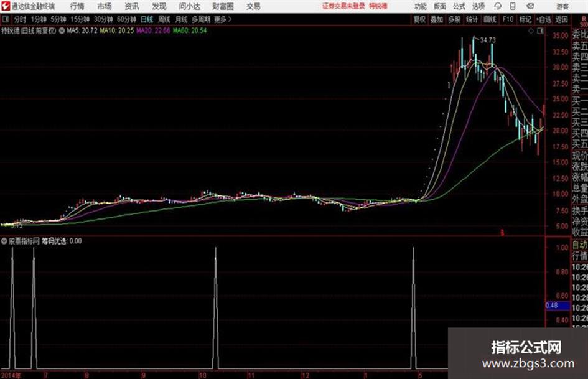Switch to the 1分钟 period
The width and height of the screenshot is (588, 379).
38,19
